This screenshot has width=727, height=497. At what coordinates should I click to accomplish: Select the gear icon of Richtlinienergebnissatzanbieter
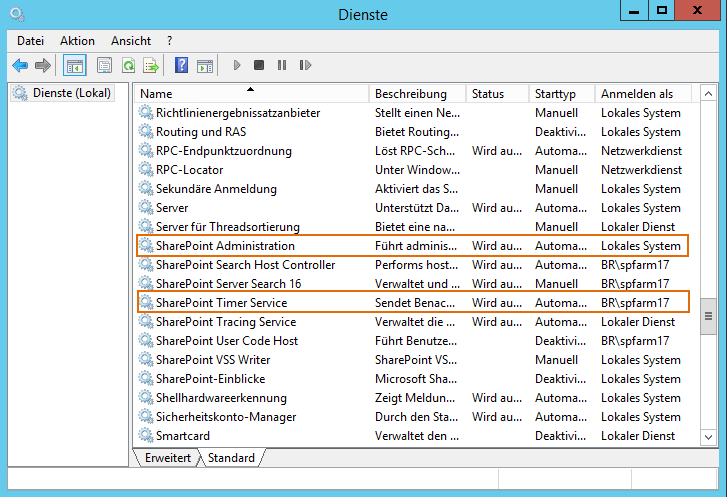(146, 112)
